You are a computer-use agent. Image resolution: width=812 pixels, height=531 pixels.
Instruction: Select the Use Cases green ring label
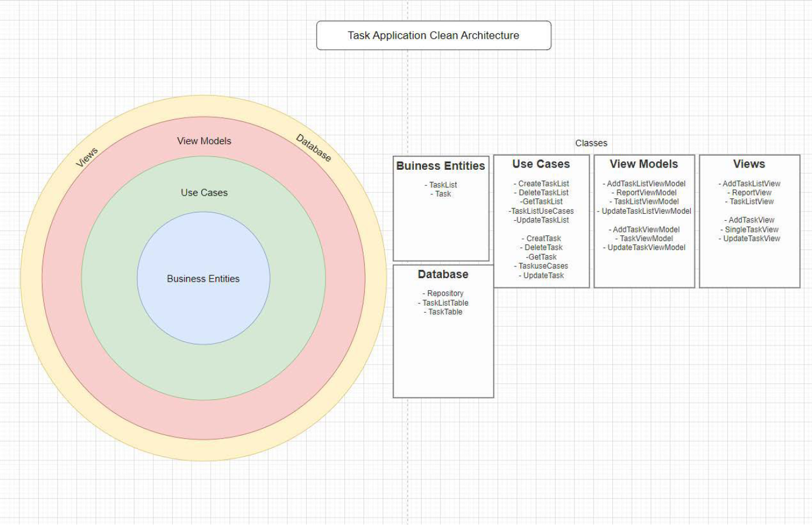[204, 193]
